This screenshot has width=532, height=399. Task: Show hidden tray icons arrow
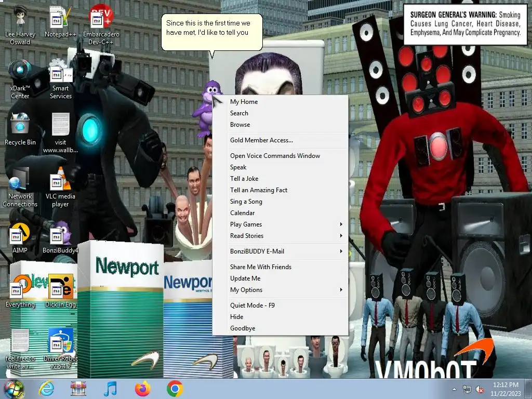pos(454,389)
